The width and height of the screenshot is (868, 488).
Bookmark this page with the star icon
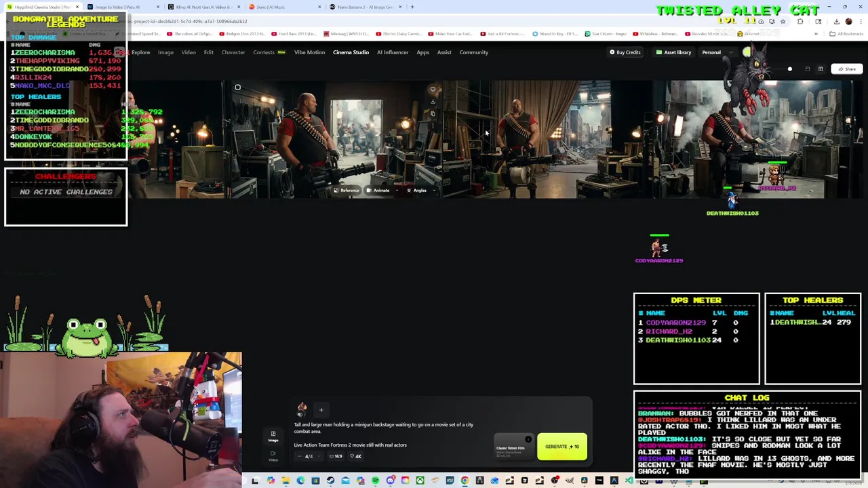coord(783,22)
